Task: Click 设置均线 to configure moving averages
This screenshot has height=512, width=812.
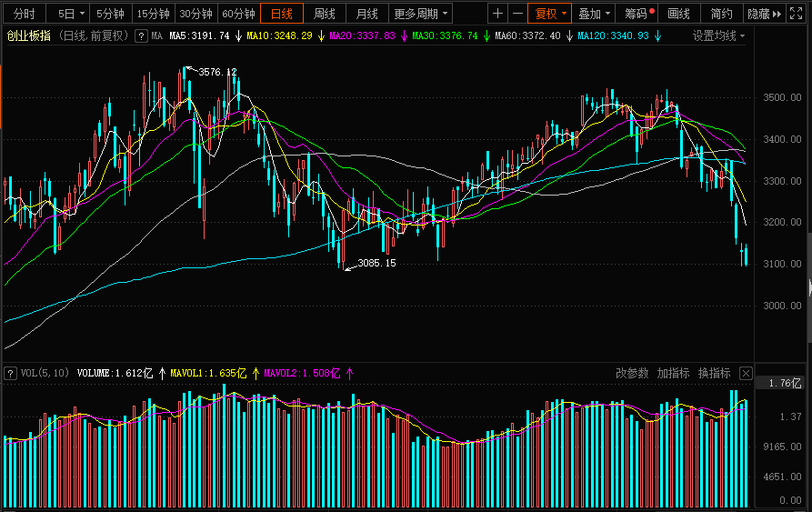Action: pyautogui.click(x=718, y=35)
